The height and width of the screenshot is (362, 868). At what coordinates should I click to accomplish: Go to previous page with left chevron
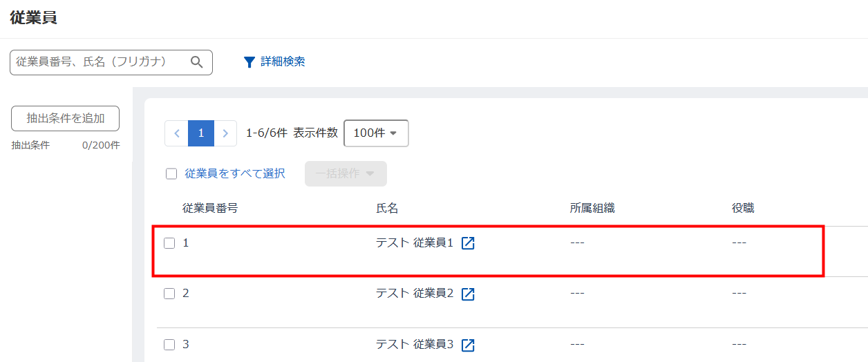pos(176,133)
